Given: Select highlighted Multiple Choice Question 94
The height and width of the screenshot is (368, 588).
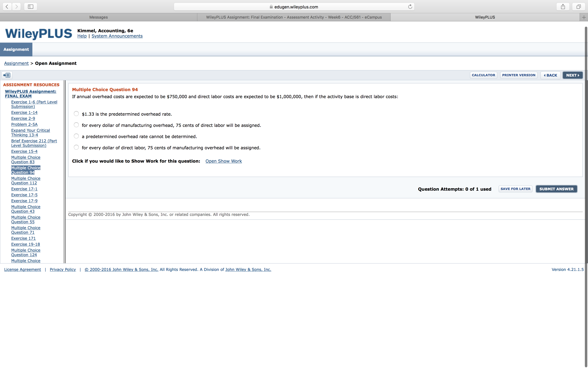Looking at the screenshot, I should [x=26, y=170].
